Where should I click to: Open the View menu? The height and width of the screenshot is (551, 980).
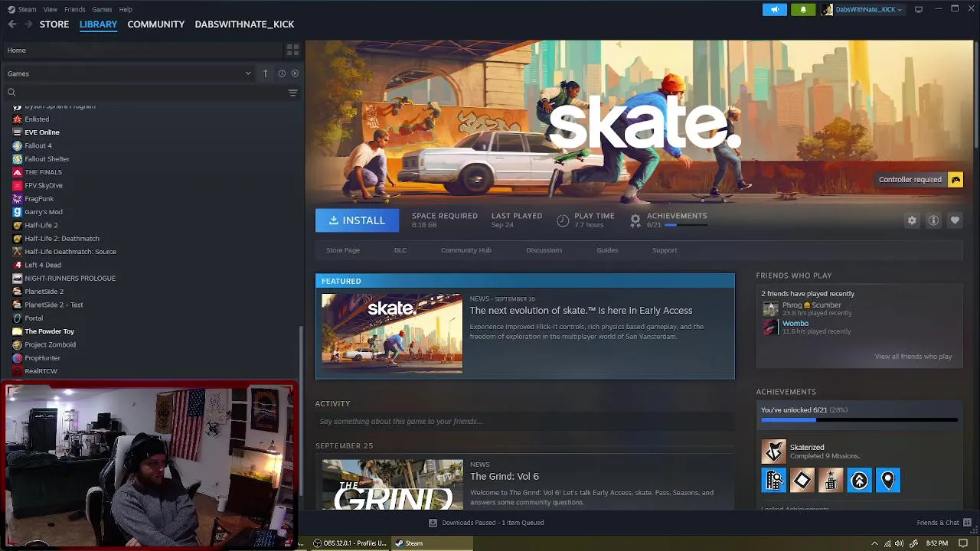pos(51,9)
